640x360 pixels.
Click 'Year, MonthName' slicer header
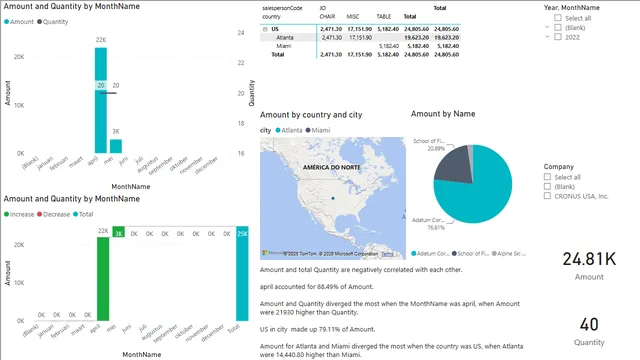click(571, 8)
